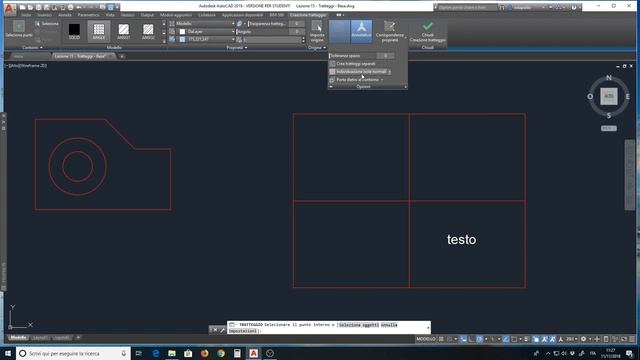
Task: Toggle grid display in status bar
Action: coord(441,339)
